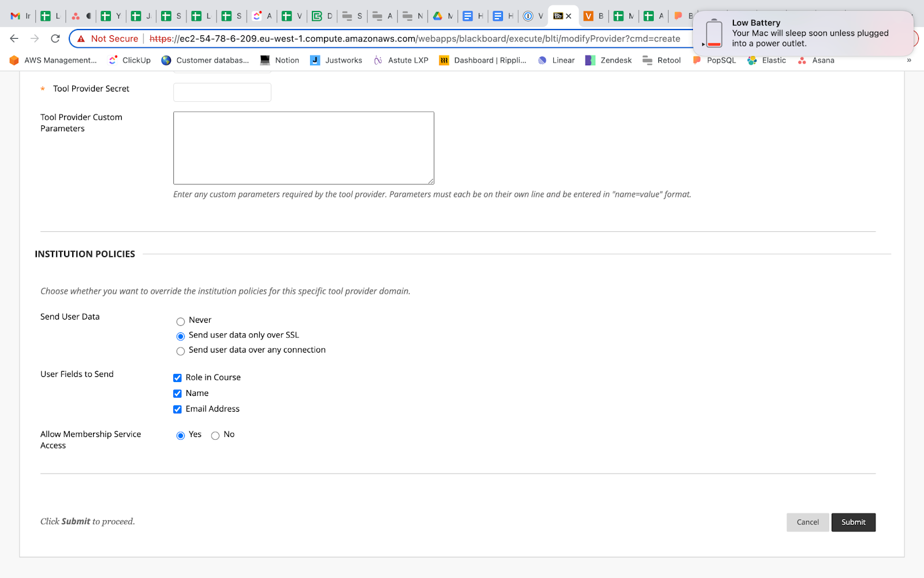The image size is (924, 578).
Task: Open the Asana bookmark
Action: click(x=816, y=60)
